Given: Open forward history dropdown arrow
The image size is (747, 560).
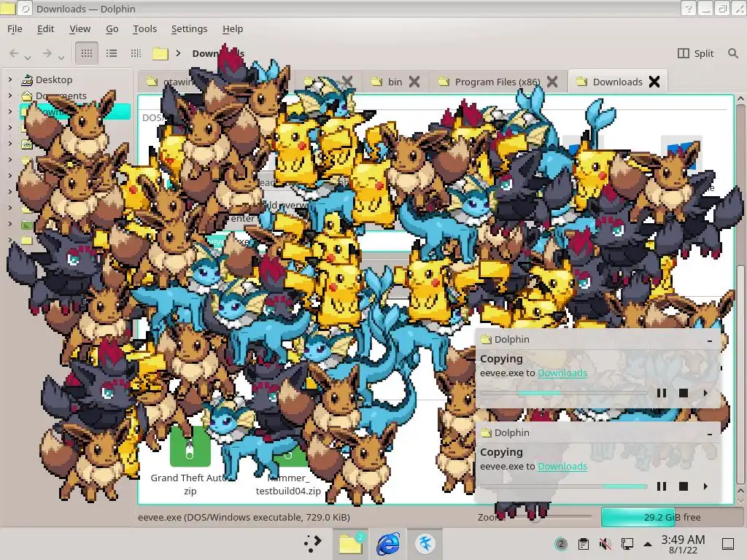Looking at the screenshot, I should [x=61, y=58].
